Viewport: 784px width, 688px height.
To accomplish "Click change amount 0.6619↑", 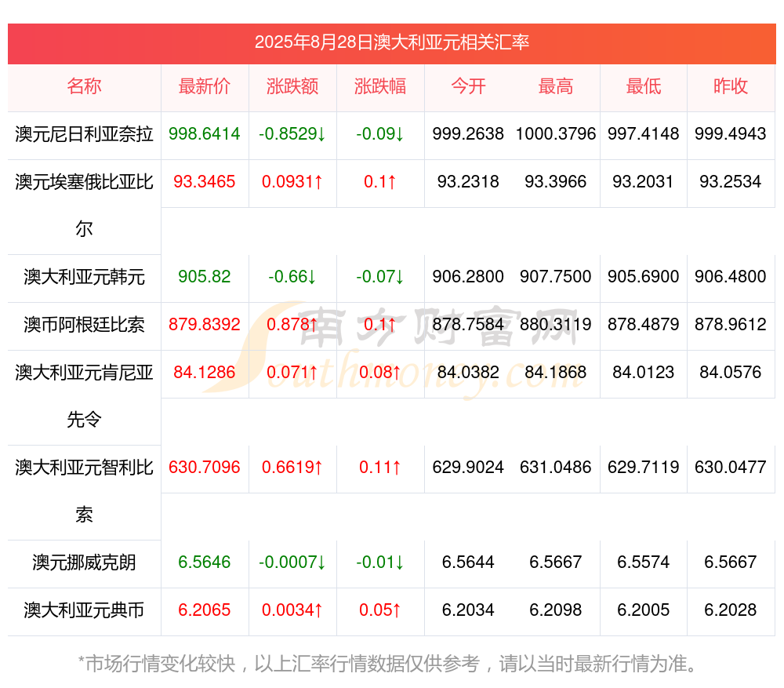I will pyautogui.click(x=292, y=468).
